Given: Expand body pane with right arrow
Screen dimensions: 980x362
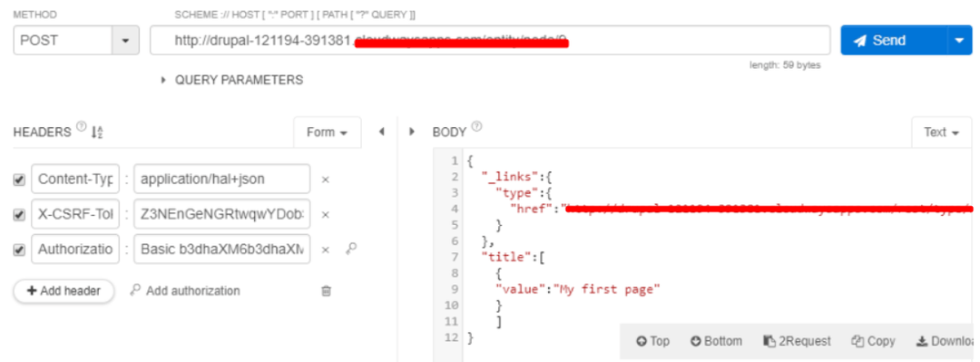Looking at the screenshot, I should 412,132.
